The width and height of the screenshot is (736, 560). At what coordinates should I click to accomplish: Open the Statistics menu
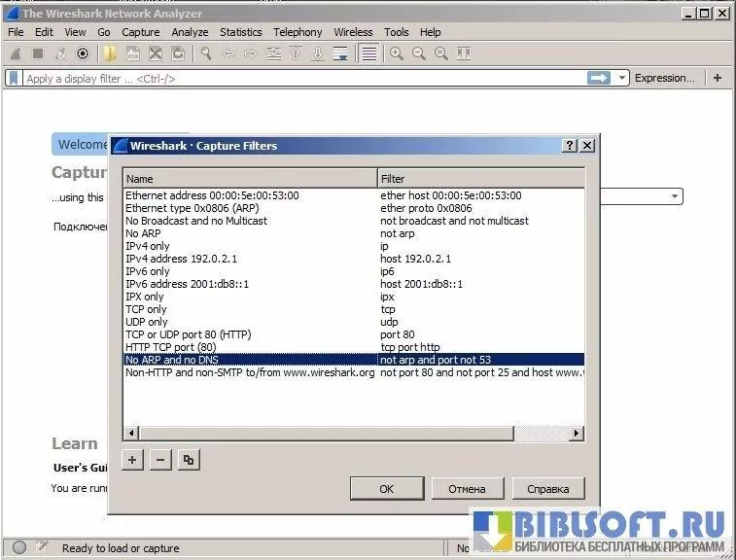(240, 32)
